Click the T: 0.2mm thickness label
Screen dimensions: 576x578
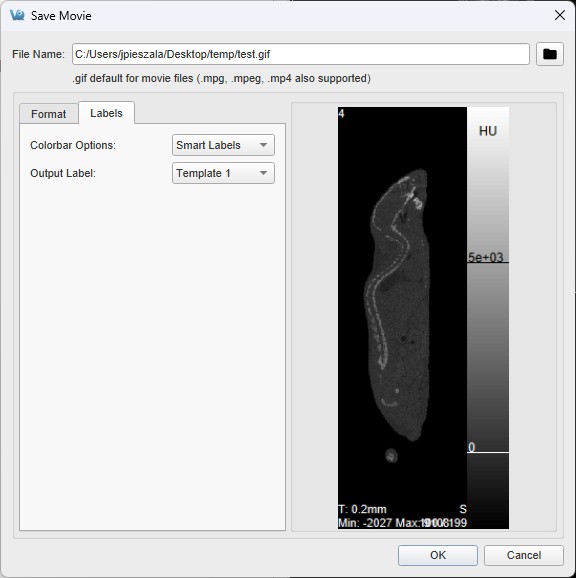pos(362,509)
